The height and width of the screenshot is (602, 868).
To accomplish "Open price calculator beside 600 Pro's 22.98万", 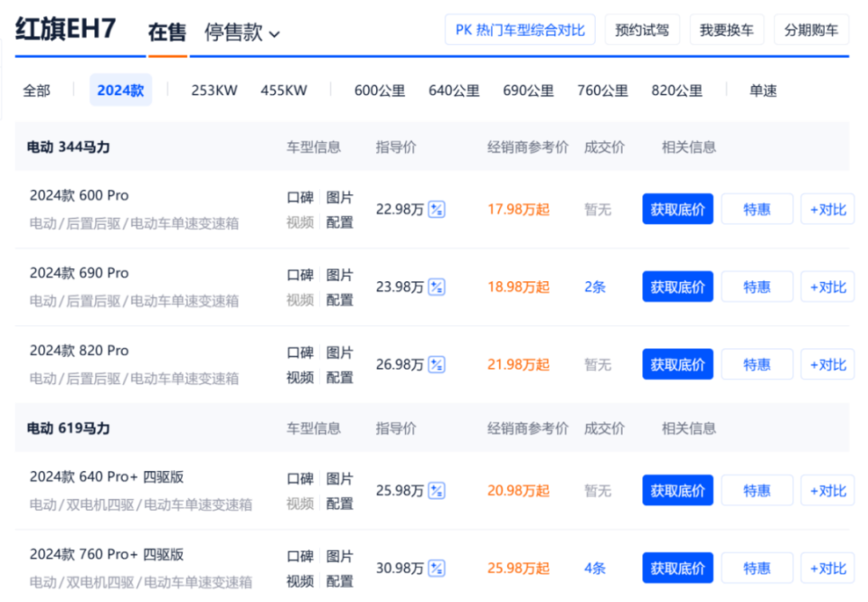I will pyautogui.click(x=437, y=209).
